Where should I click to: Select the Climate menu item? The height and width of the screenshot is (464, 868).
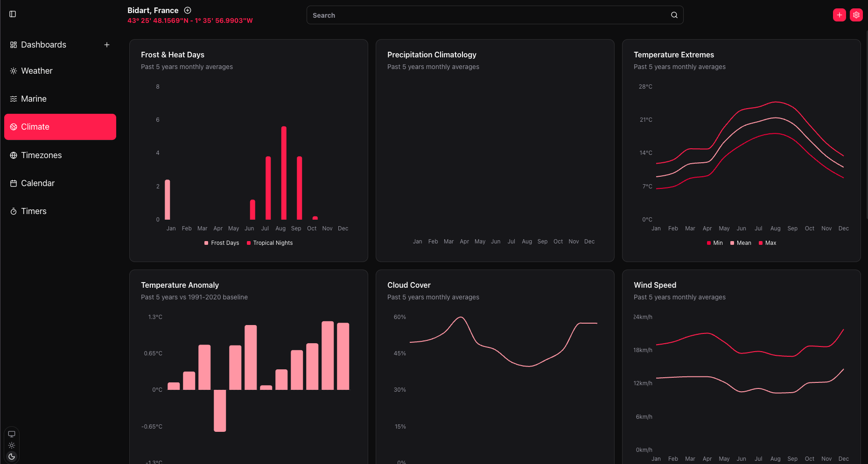[x=60, y=127]
